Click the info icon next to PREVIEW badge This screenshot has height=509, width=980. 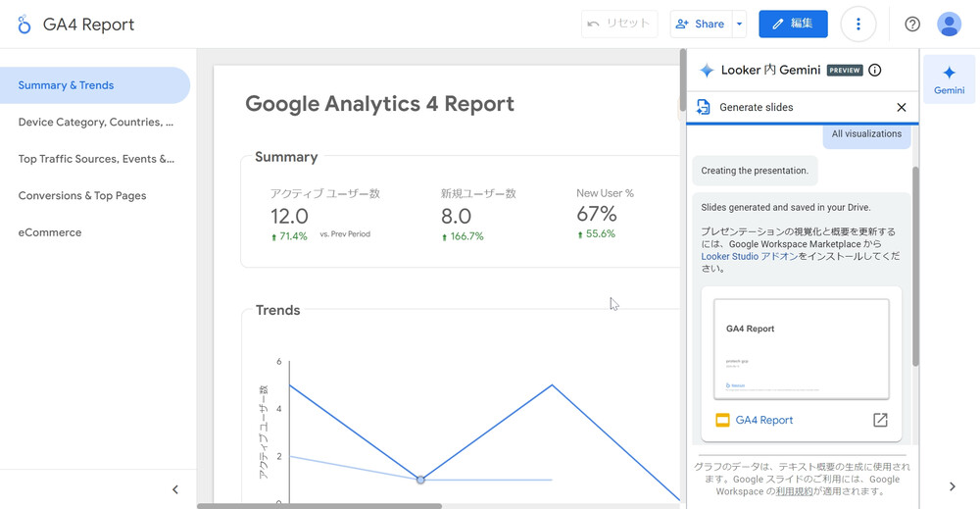point(875,71)
